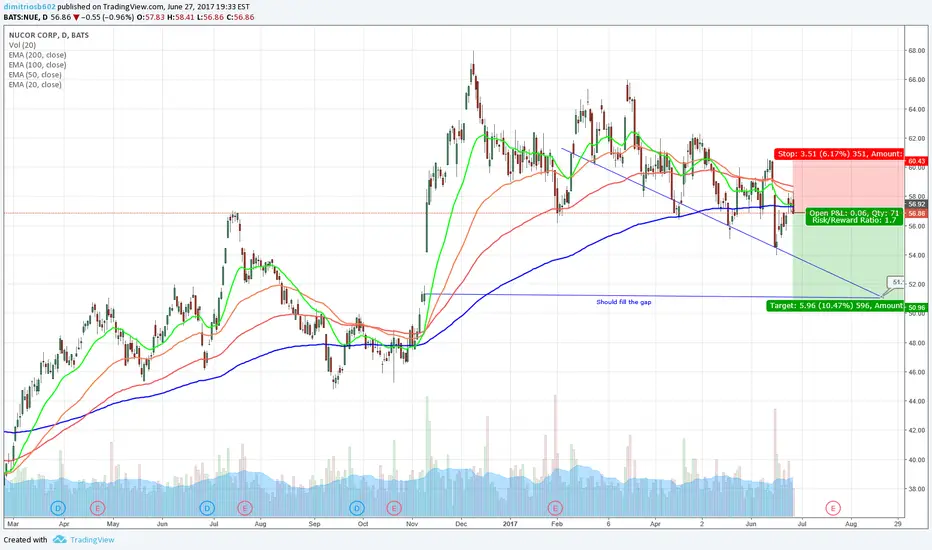This screenshot has width=932, height=550.
Task: Click the red down-arrow price change indicator
Action: click(x=76, y=17)
